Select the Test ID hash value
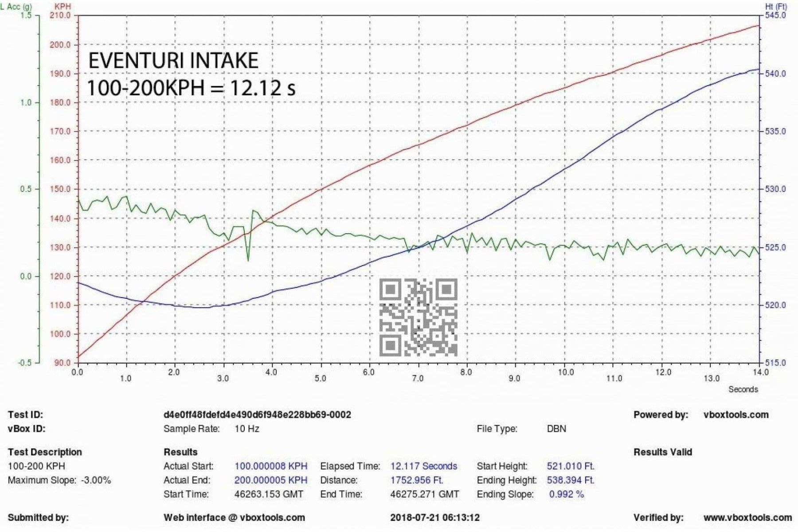 pos(257,415)
